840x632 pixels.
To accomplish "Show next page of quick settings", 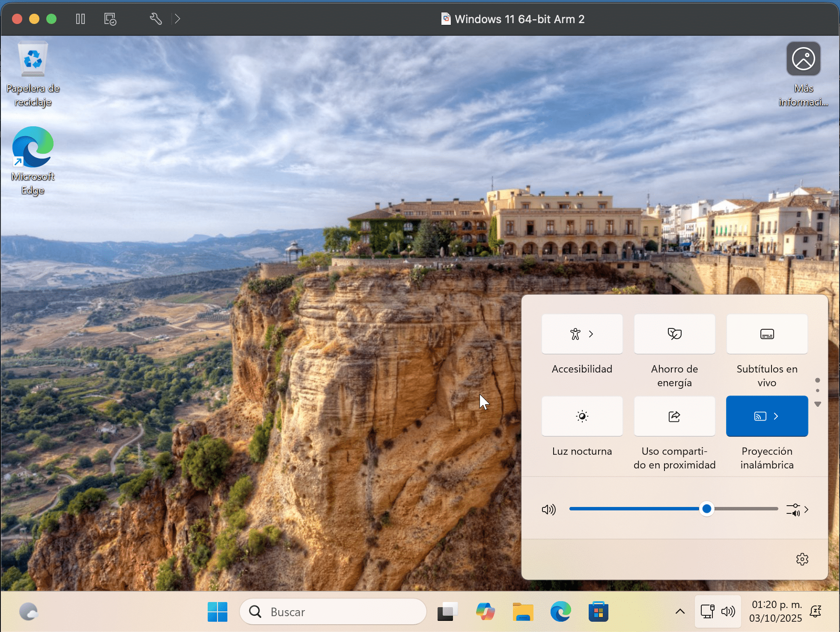I will 818,404.
